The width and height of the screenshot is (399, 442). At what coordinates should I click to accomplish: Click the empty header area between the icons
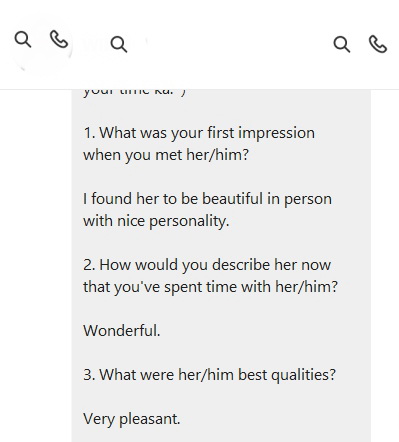(230, 44)
